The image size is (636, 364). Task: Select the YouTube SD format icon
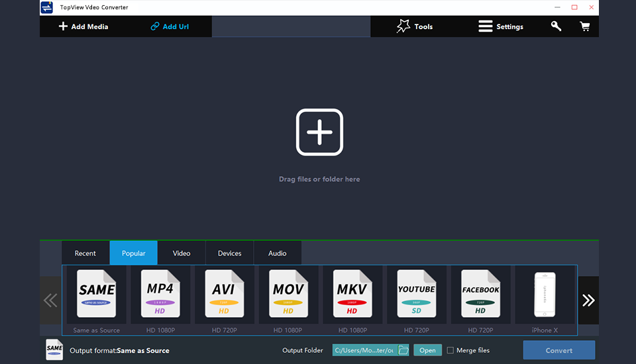coord(417,295)
